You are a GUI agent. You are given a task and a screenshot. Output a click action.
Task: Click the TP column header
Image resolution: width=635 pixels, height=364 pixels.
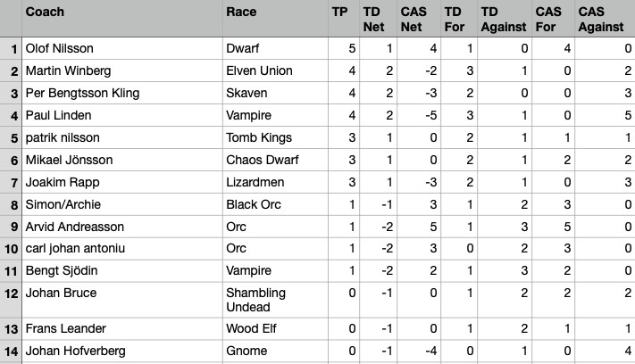(x=343, y=19)
